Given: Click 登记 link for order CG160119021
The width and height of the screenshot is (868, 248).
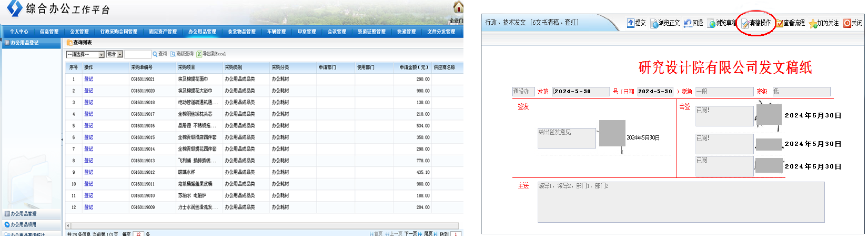Looking at the screenshot, I should coord(88,80).
